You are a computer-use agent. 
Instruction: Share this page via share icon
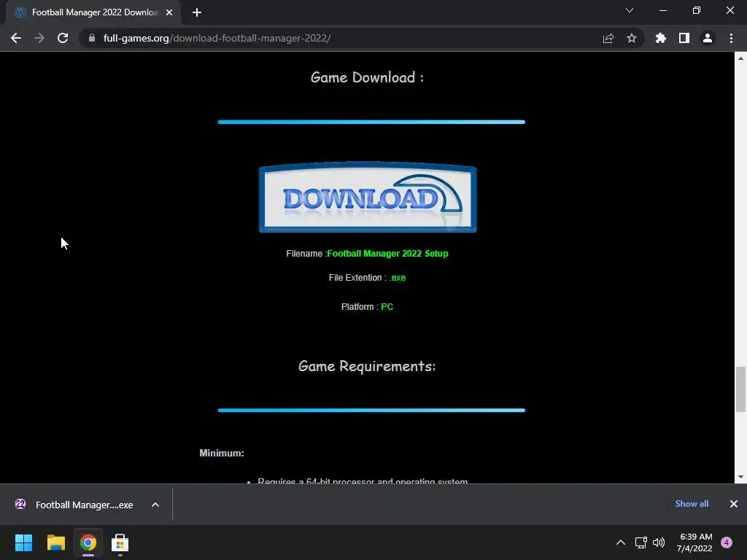[x=608, y=38]
